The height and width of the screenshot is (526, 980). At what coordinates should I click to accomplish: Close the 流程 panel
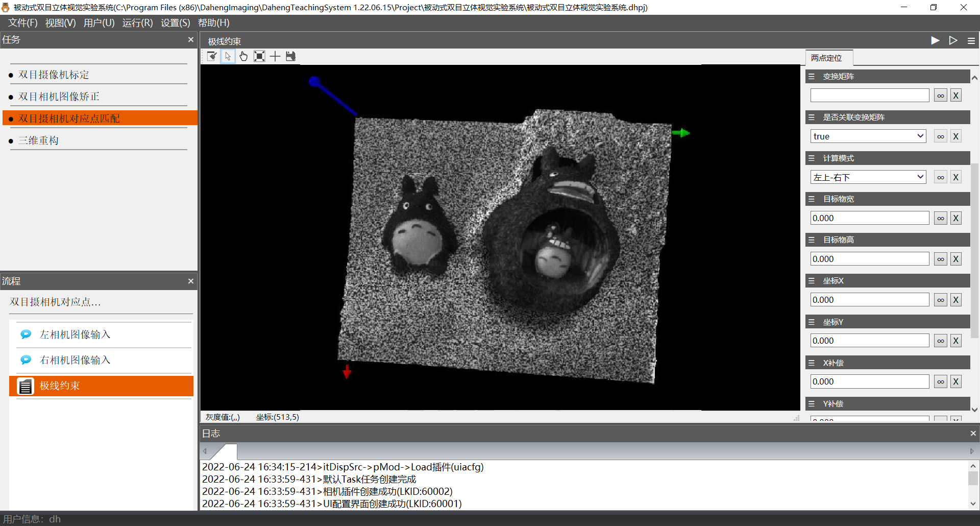click(x=191, y=281)
